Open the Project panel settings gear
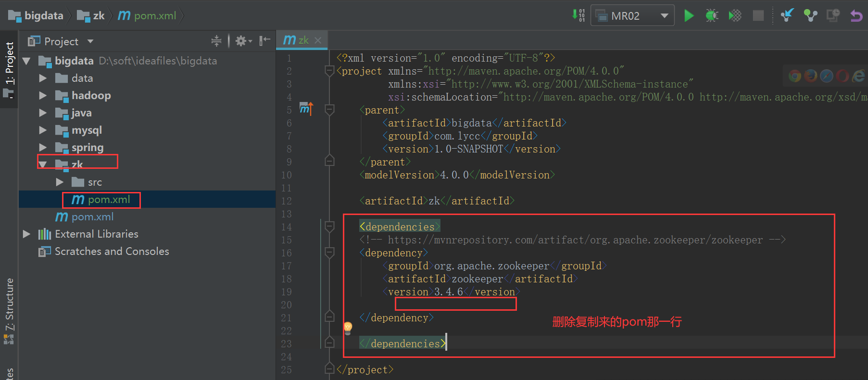The image size is (868, 380). pyautogui.click(x=243, y=41)
